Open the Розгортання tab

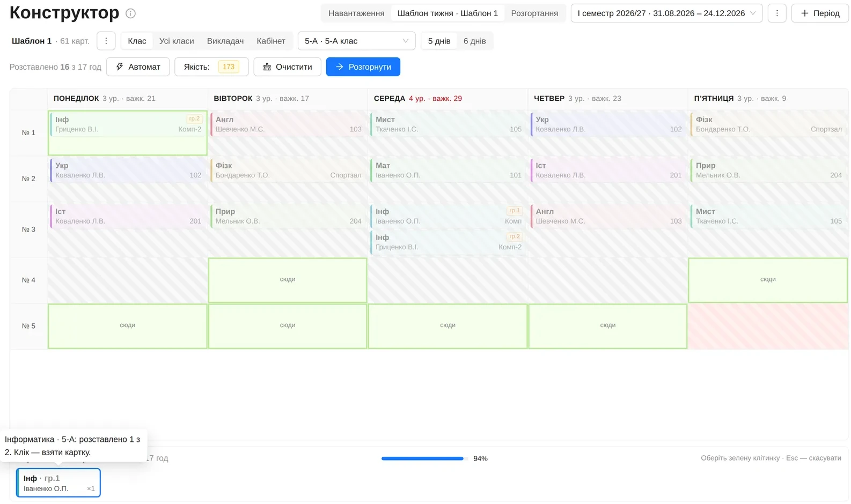(534, 13)
